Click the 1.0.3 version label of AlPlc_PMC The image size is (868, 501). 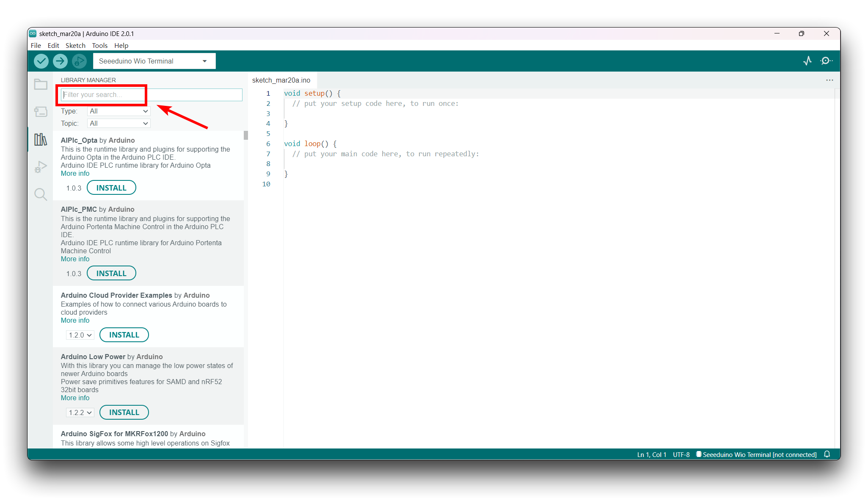[x=74, y=274]
